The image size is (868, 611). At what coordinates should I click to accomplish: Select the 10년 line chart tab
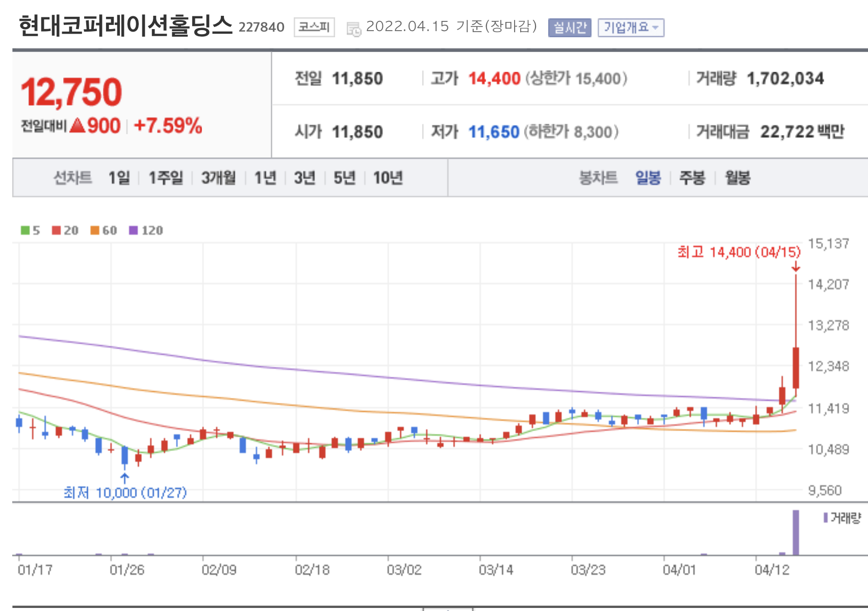coord(388,178)
